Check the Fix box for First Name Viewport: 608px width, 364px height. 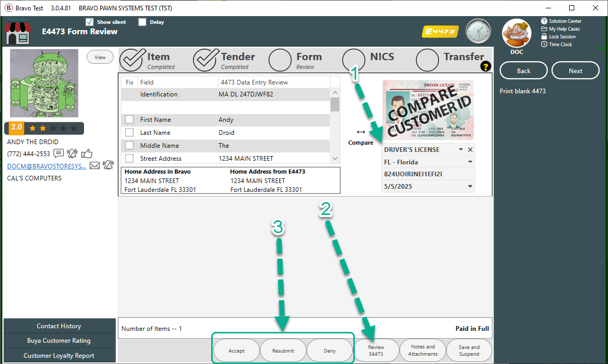pos(129,120)
